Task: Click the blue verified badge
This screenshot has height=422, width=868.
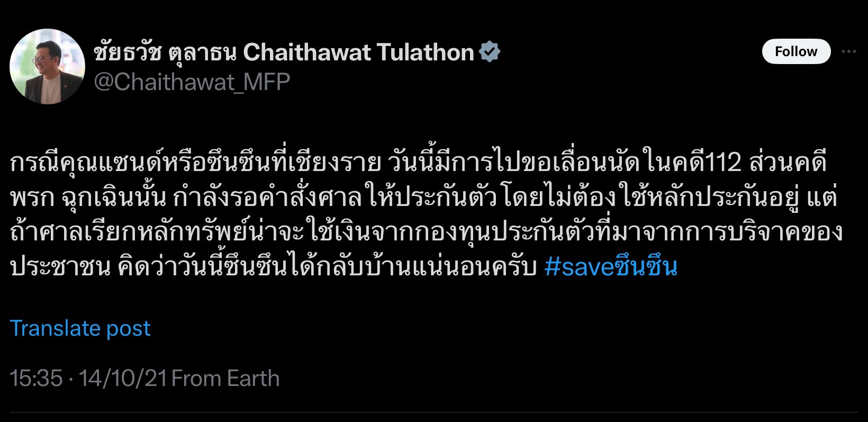Action: pyautogui.click(x=489, y=51)
